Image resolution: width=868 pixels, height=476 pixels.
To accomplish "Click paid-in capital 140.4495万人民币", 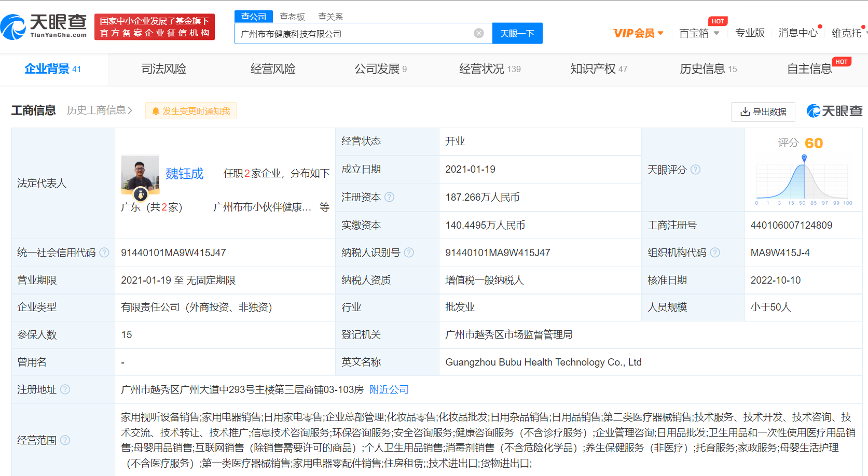I will tap(485, 225).
